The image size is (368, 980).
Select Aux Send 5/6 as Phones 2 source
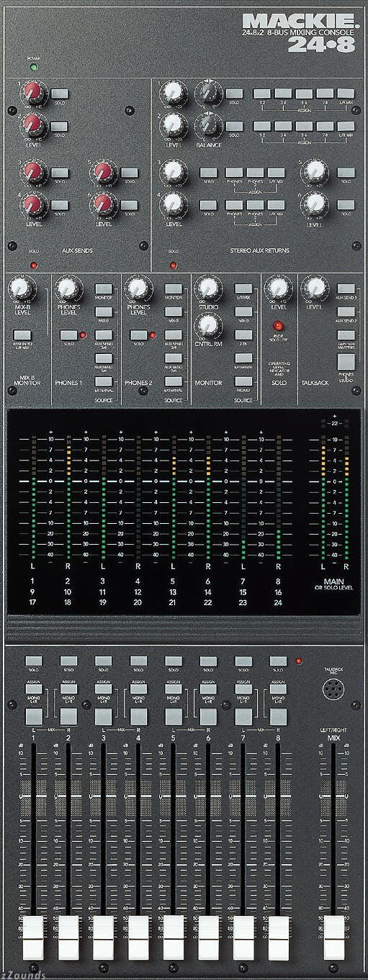click(x=173, y=358)
